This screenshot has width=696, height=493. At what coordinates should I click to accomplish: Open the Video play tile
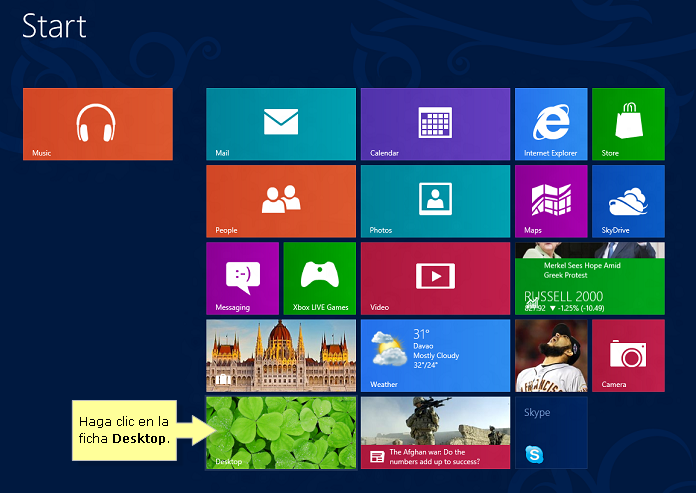435,278
